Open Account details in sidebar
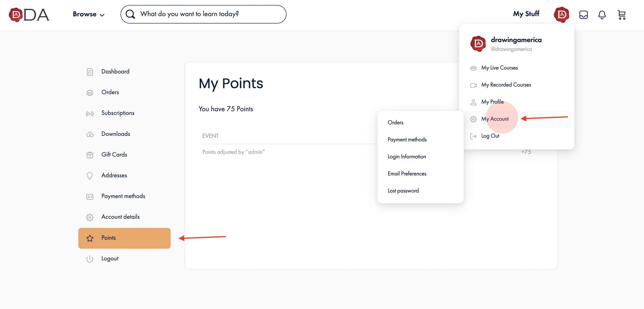This screenshot has width=644, height=309. coord(120,217)
